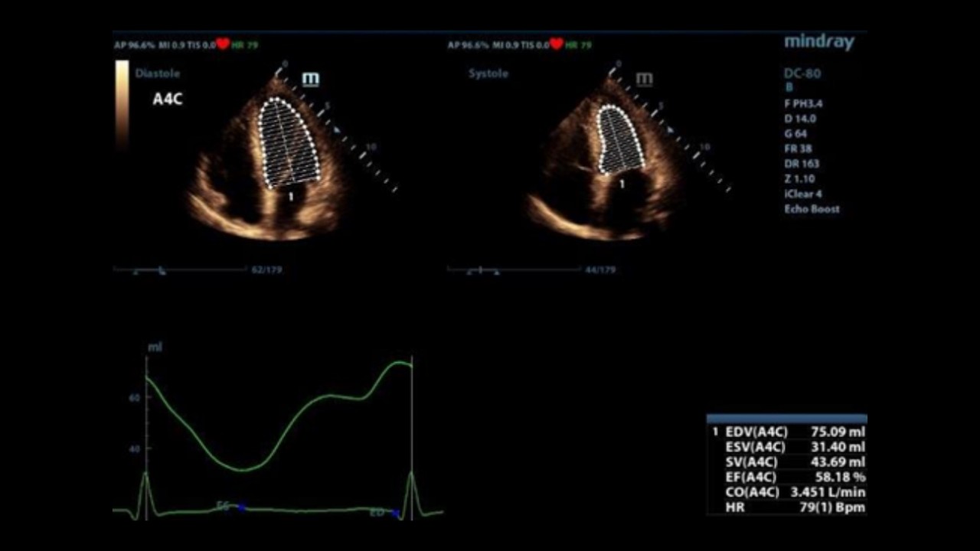Select the blue ES marker on ECG trace
Image resolution: width=980 pixels, height=551 pixels.
click(x=241, y=507)
